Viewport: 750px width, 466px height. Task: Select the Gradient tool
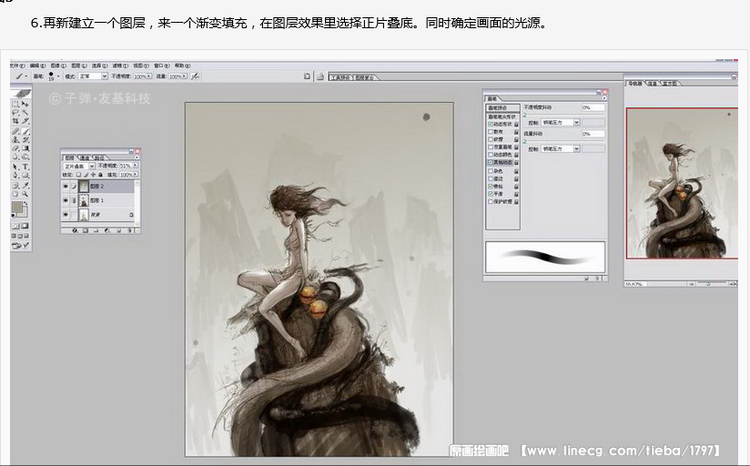pyautogui.click(x=25, y=148)
